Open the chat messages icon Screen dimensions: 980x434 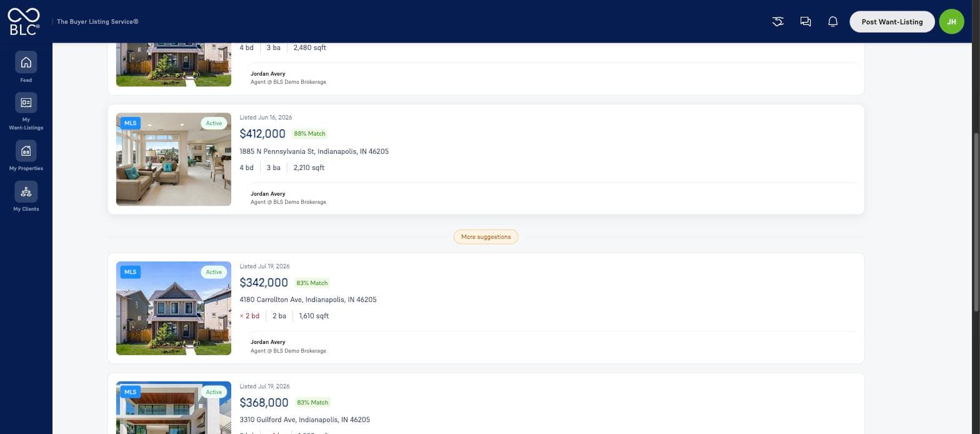click(805, 21)
